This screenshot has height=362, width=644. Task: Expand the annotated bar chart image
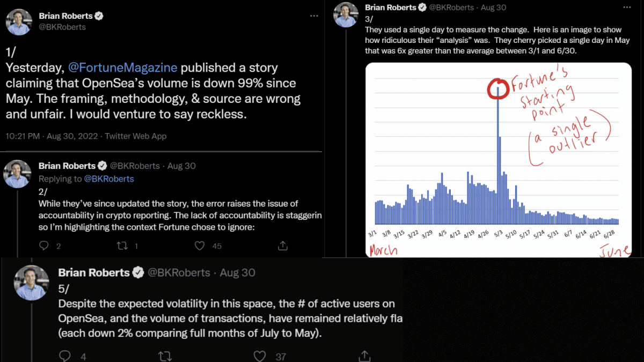tap(498, 159)
